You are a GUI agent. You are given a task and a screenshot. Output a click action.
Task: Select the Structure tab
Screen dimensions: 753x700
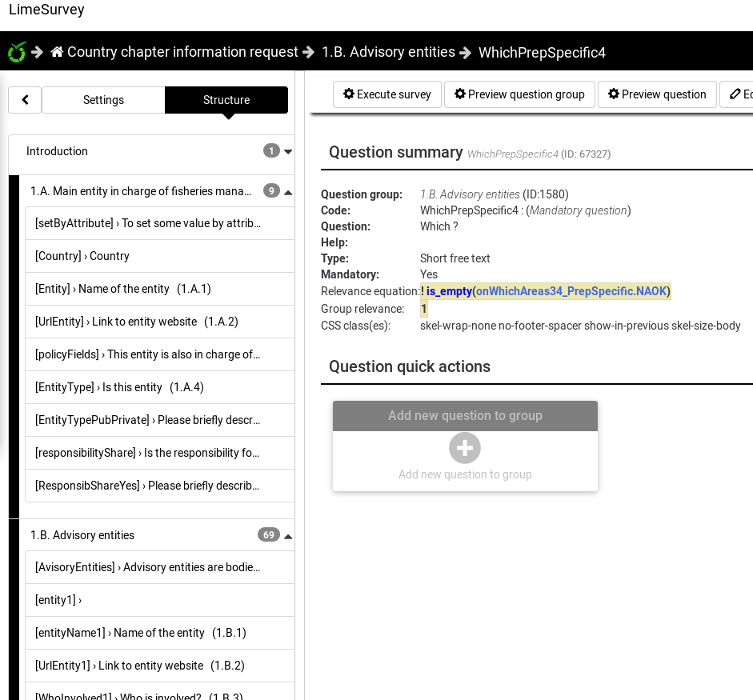click(226, 100)
